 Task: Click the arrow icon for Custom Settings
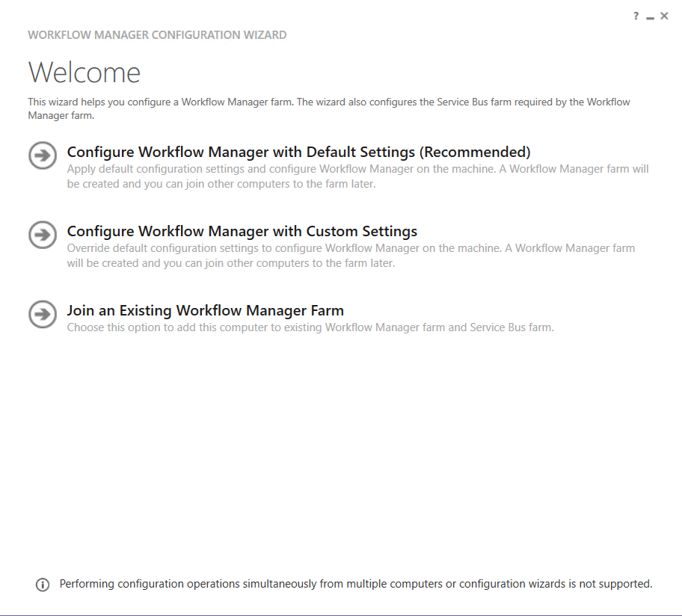(x=43, y=235)
